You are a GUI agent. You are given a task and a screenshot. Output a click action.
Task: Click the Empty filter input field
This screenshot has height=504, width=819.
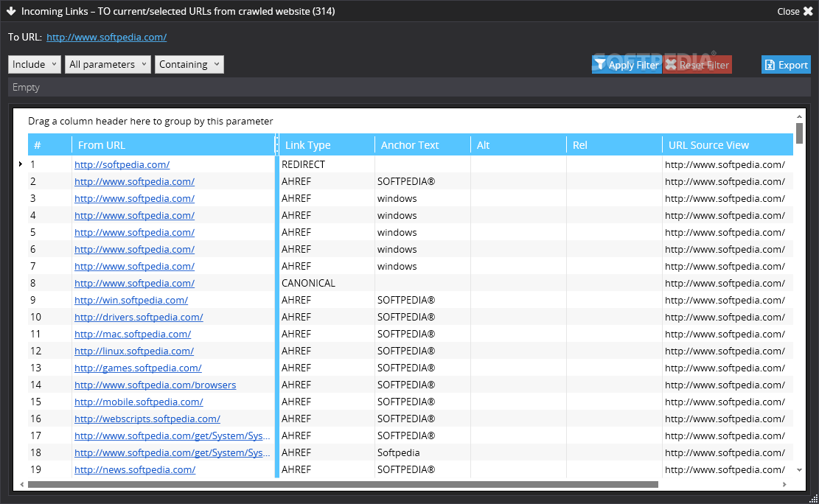point(410,87)
